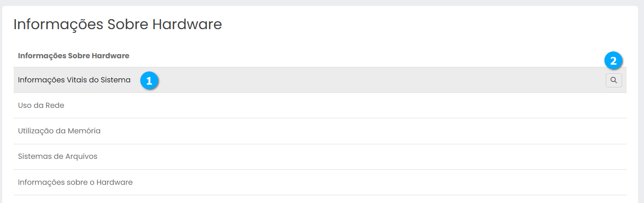Viewport: 644px width, 203px height.
Task: Click the Utilização da Memória label text
Action: pos(59,131)
